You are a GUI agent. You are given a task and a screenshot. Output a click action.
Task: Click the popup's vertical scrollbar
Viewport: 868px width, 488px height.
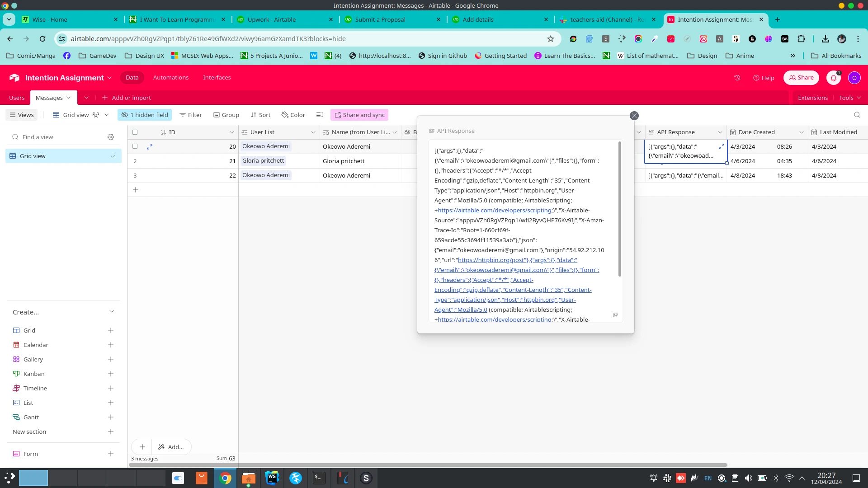(619, 208)
